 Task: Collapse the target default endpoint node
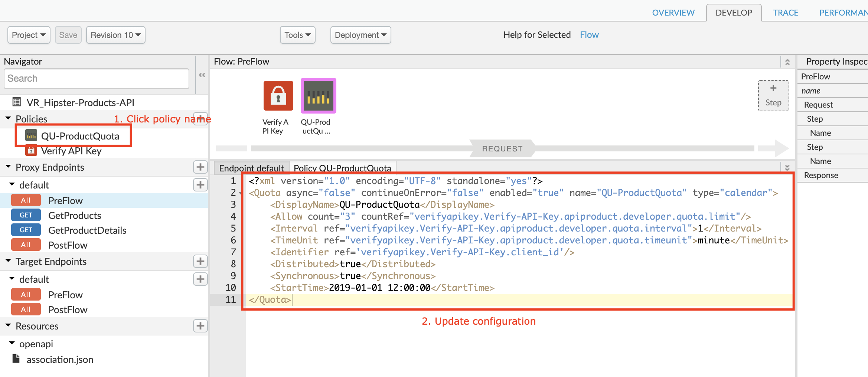(x=12, y=278)
